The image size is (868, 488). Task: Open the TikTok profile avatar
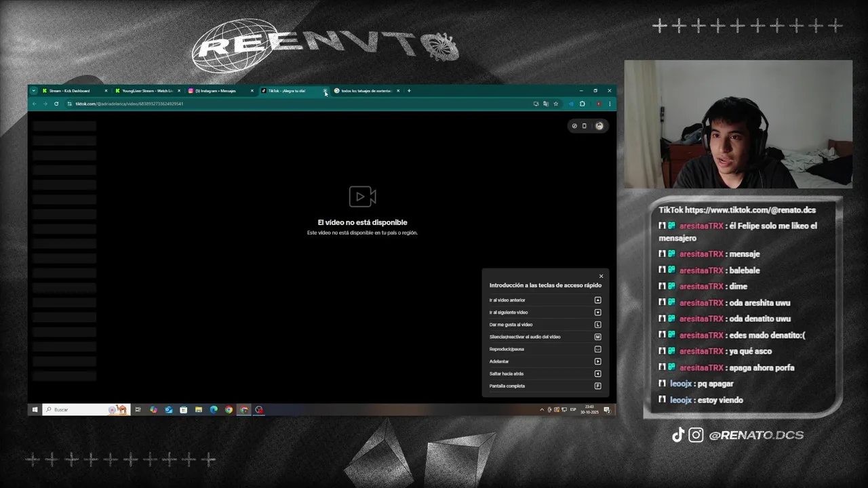point(599,126)
